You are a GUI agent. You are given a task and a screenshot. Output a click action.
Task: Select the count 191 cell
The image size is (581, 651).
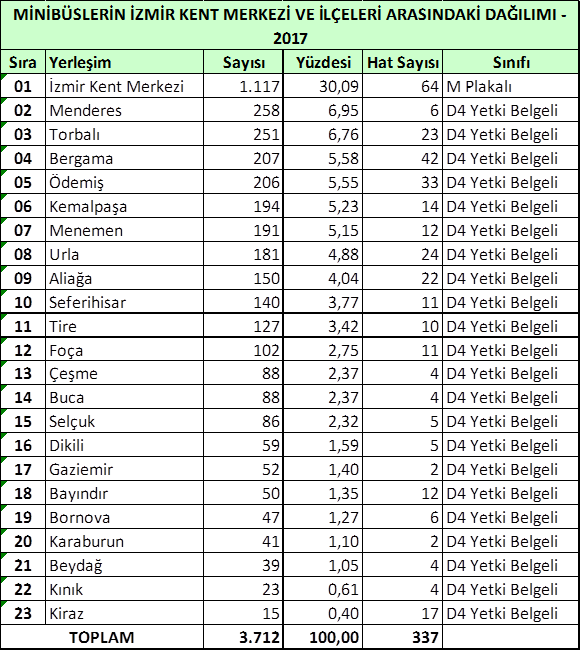click(x=243, y=230)
